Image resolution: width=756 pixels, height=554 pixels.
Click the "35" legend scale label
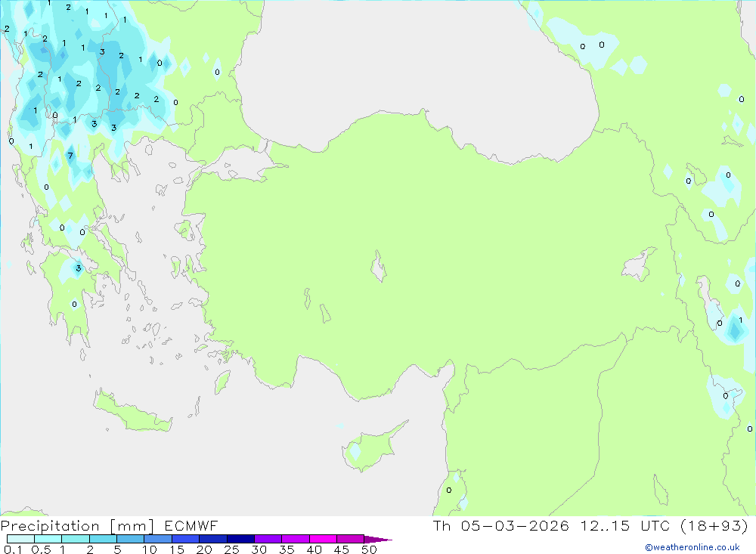287,549
